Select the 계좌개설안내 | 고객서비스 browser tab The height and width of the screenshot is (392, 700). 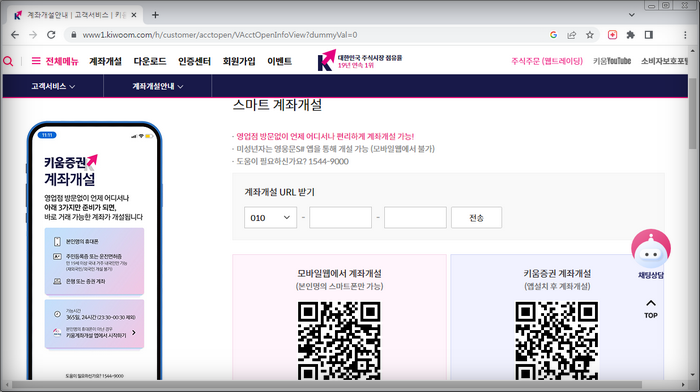coord(76,15)
